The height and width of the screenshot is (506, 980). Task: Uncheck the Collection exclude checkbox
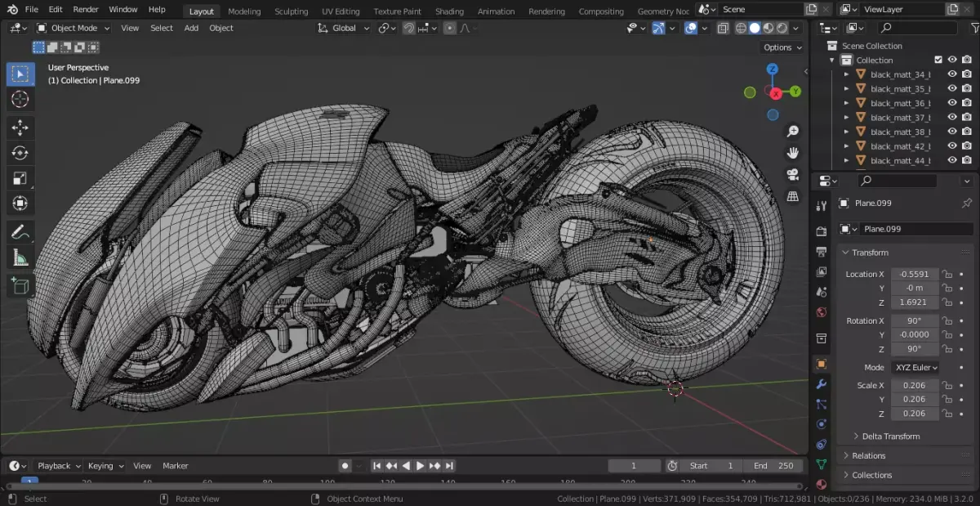938,60
